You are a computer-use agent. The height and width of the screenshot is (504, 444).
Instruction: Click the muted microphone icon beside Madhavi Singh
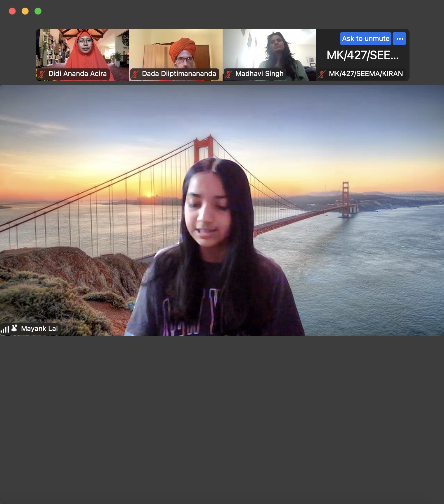tap(228, 74)
